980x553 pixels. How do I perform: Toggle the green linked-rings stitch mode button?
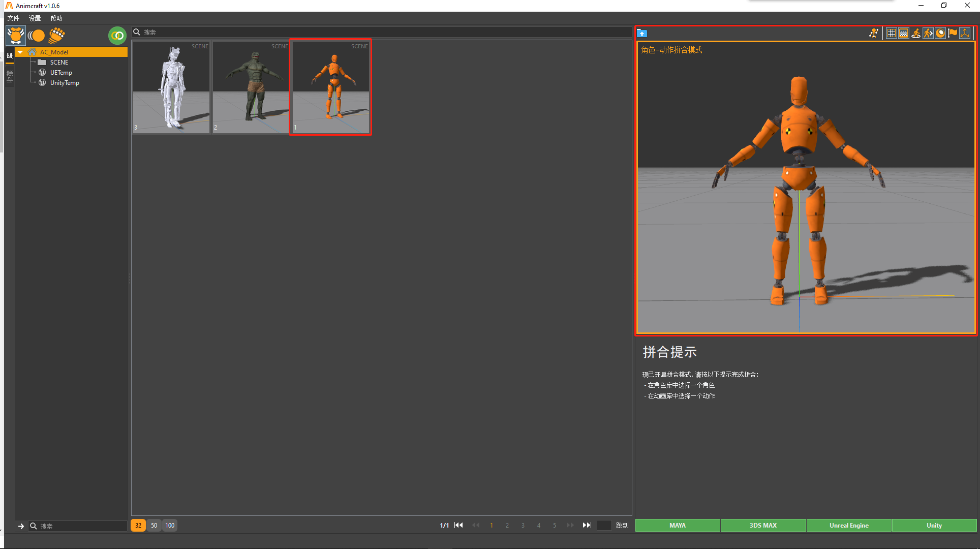pyautogui.click(x=117, y=36)
